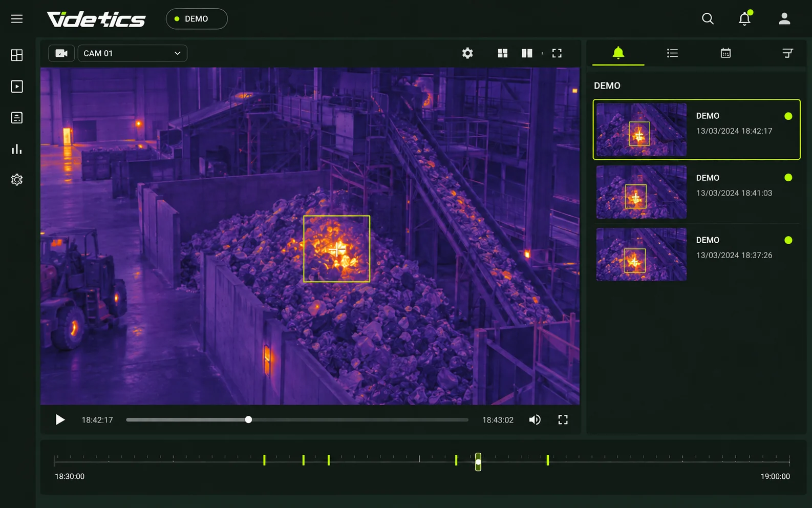This screenshot has height=508, width=812.
Task: Jump to the first green timeline event marker
Action: [264, 460]
